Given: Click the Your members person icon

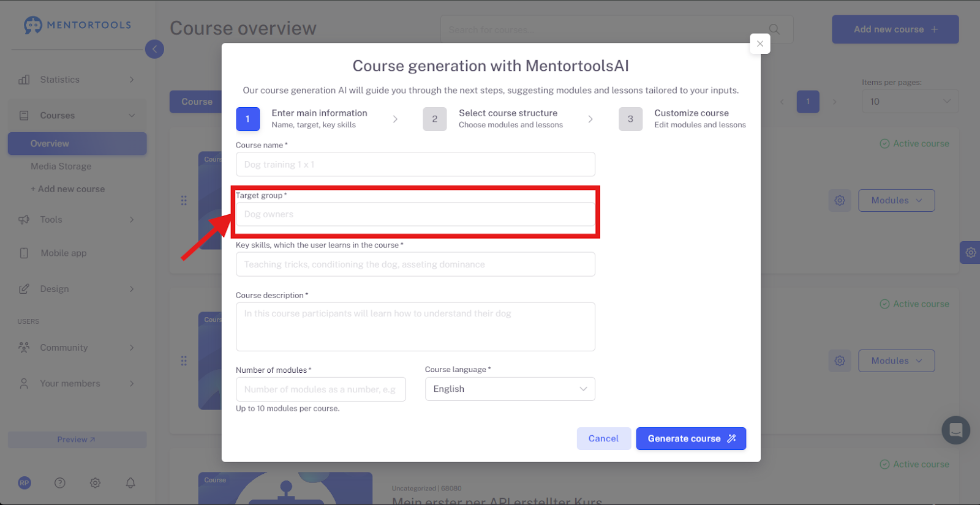Looking at the screenshot, I should tap(24, 384).
